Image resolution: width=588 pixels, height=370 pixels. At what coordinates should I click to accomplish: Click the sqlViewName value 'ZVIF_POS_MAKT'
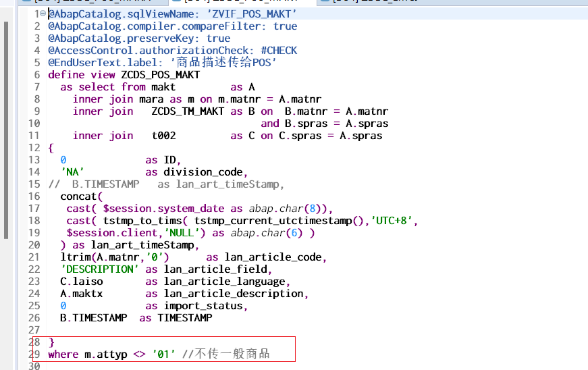pos(252,14)
